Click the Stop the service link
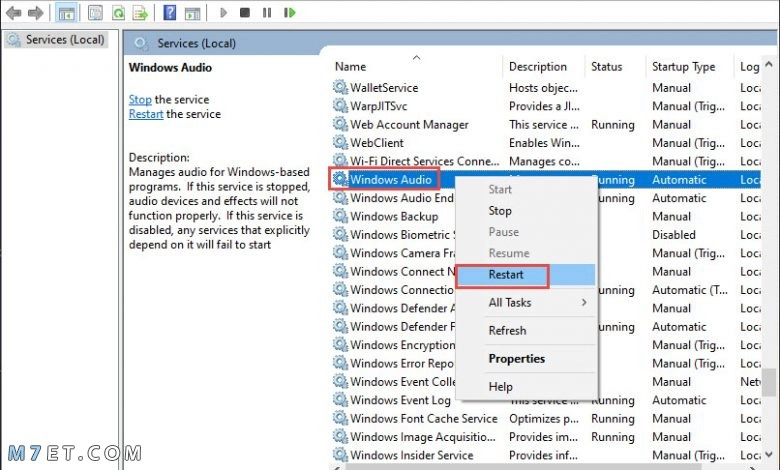The image size is (780, 470). click(x=140, y=99)
